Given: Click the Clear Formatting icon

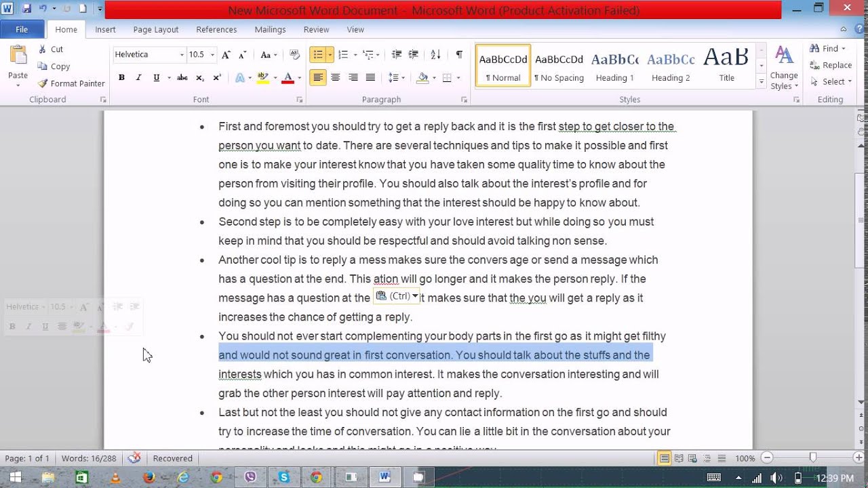Looking at the screenshot, I should (294, 55).
